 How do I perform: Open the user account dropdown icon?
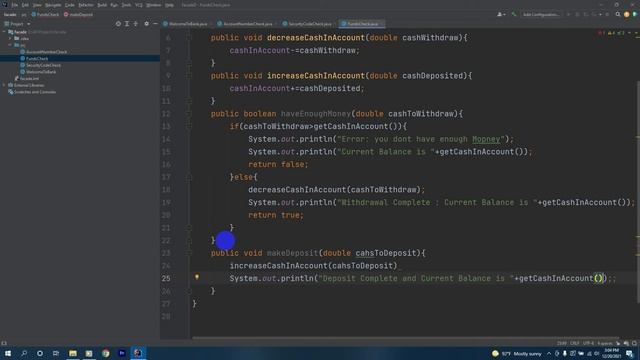click(501, 15)
